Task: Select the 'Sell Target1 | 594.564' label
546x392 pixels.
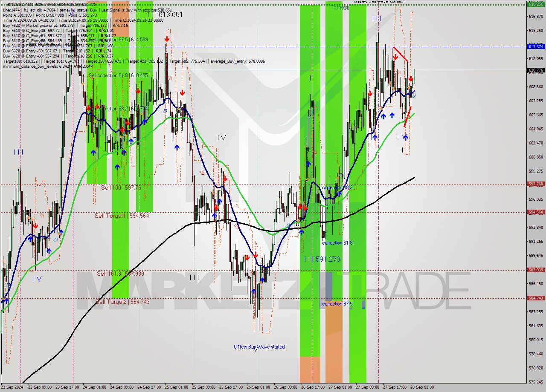Action: (122, 216)
